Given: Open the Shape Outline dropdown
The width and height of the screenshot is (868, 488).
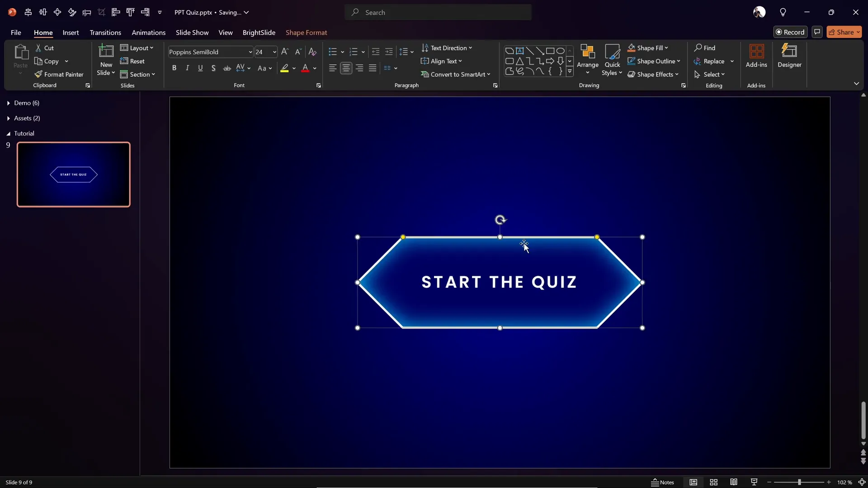Looking at the screenshot, I should click(x=654, y=61).
